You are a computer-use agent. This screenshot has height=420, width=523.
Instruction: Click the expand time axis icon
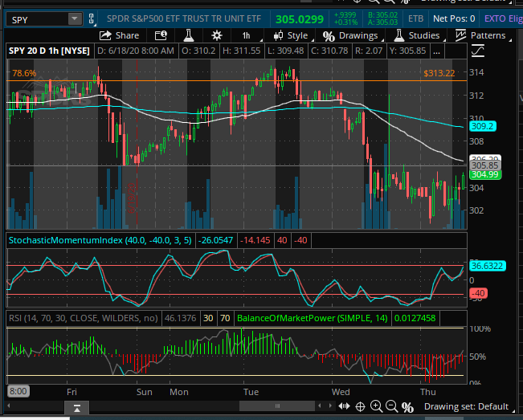pyautogui.click(x=344, y=406)
